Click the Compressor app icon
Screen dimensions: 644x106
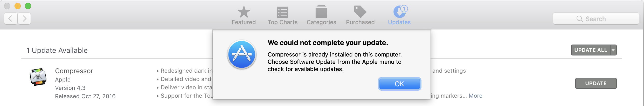[x=38, y=77]
